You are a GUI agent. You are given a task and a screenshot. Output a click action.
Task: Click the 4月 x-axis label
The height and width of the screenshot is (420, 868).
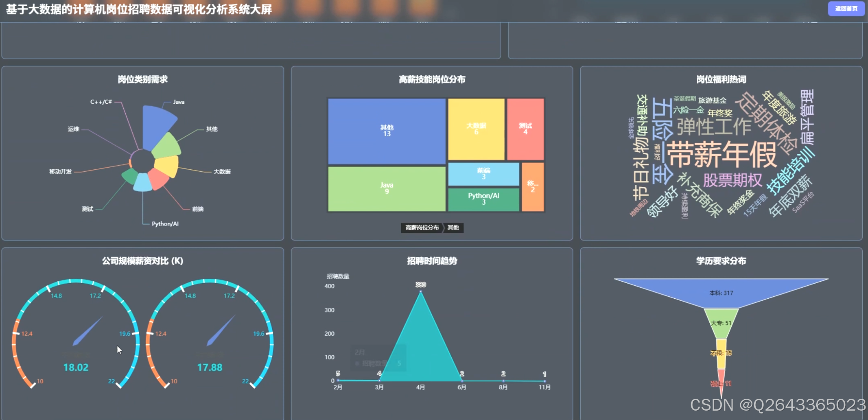click(420, 387)
